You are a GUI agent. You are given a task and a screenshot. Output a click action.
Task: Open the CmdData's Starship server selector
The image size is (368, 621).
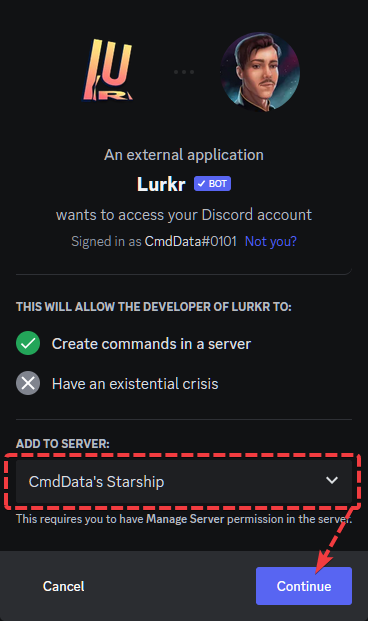pos(184,482)
